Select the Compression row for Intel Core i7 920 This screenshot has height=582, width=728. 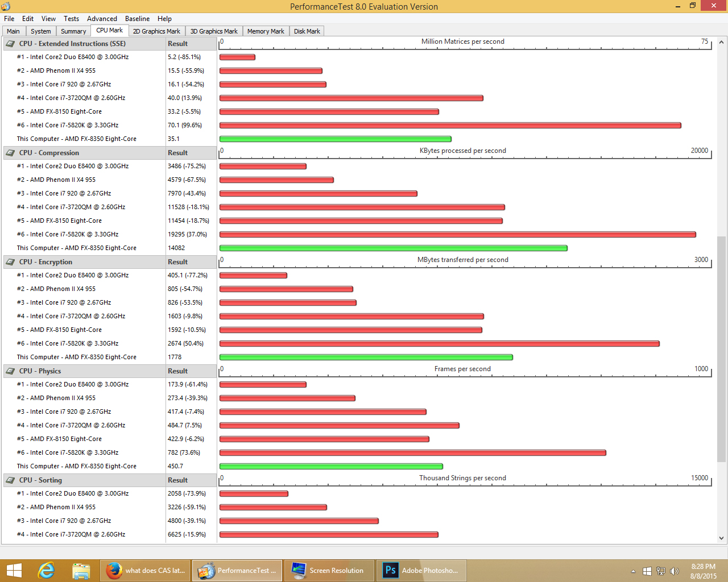pyautogui.click(x=64, y=193)
